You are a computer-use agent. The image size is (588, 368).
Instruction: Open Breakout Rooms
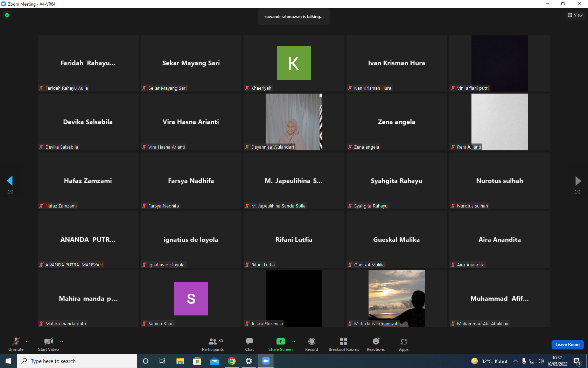[344, 345]
